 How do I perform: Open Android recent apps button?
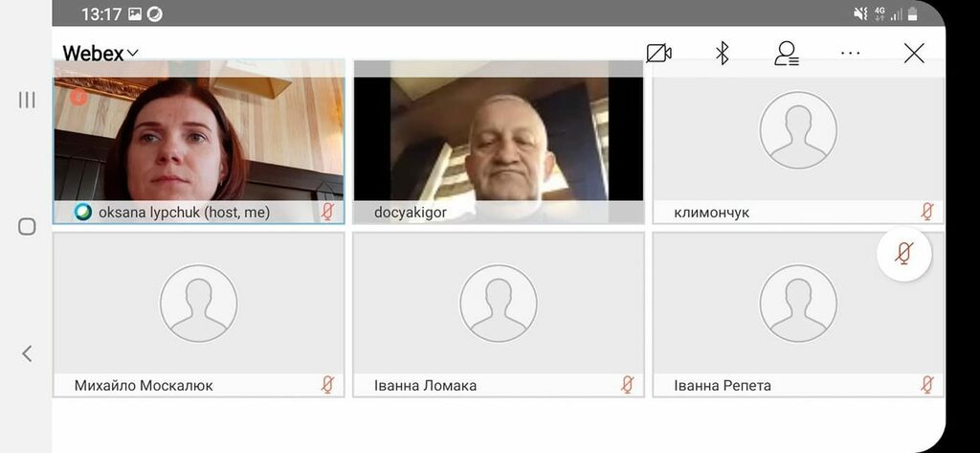click(x=27, y=100)
